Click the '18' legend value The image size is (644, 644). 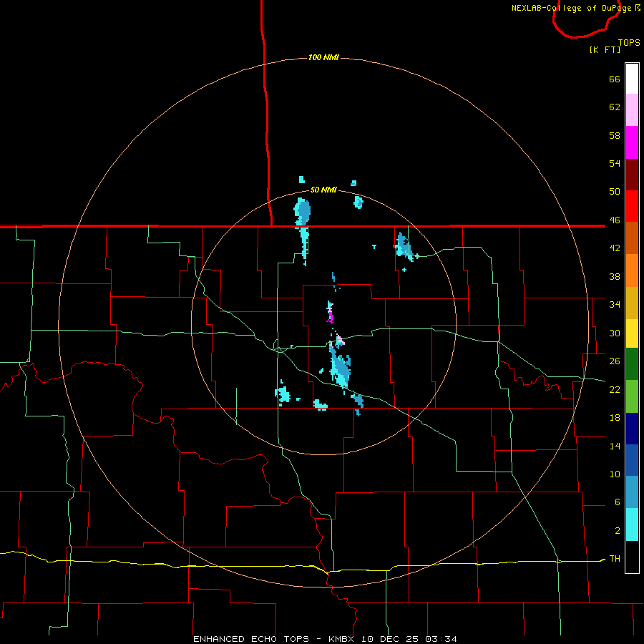(615, 418)
